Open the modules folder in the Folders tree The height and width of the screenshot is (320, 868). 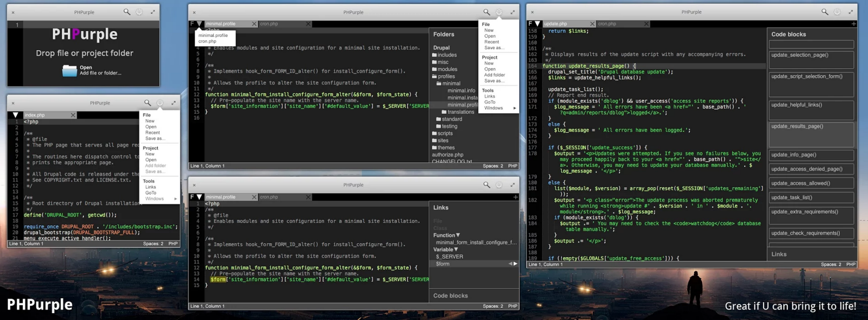(444, 69)
